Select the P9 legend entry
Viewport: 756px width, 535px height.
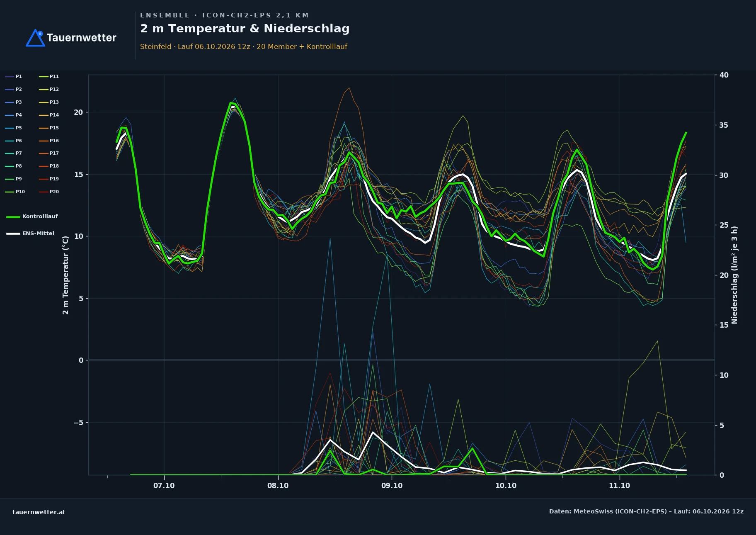coord(14,179)
